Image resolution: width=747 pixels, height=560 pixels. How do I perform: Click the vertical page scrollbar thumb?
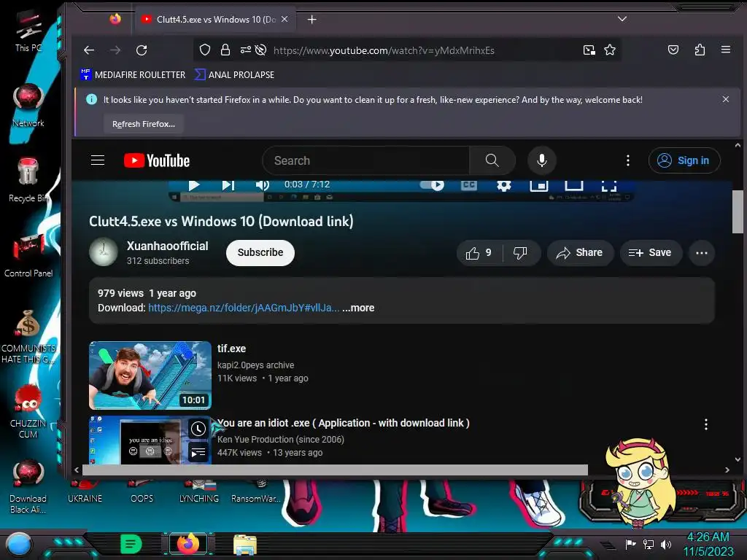tap(738, 211)
